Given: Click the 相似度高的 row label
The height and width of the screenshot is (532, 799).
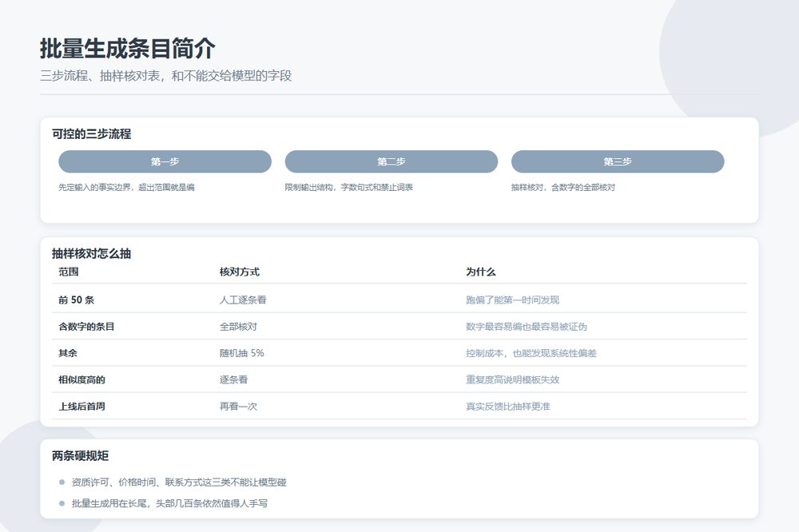Looking at the screenshot, I should (x=81, y=379).
